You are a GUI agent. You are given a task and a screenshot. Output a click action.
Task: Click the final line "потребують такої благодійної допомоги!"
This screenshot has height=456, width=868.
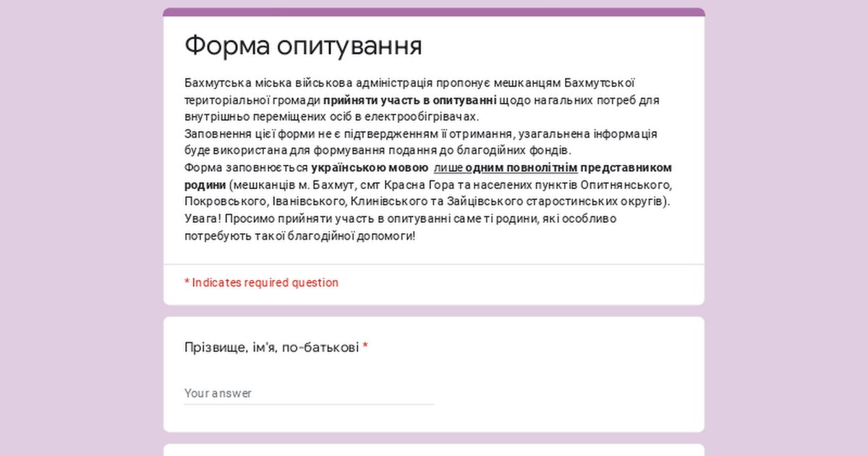coord(299,236)
